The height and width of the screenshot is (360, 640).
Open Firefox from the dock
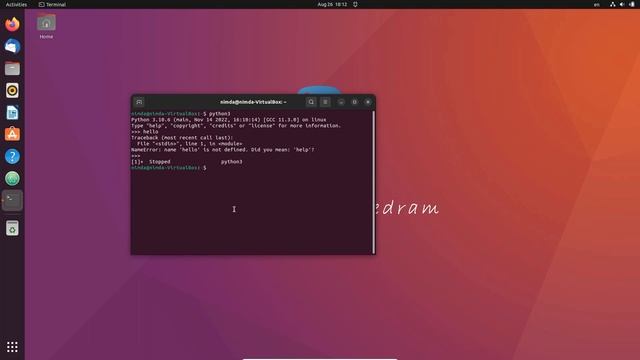pyautogui.click(x=12, y=24)
